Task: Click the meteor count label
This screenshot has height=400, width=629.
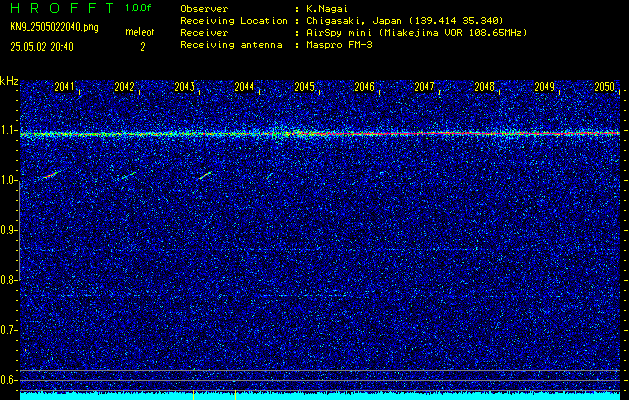Action: click(x=140, y=32)
